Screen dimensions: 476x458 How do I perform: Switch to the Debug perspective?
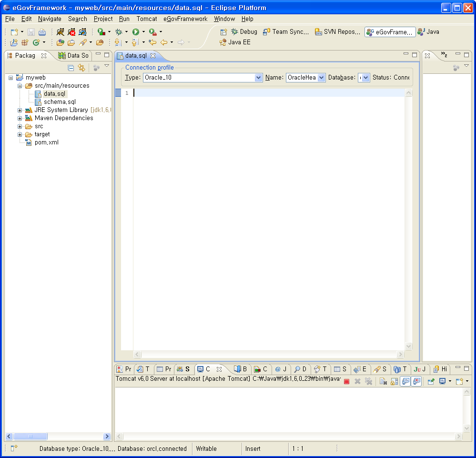click(x=244, y=31)
